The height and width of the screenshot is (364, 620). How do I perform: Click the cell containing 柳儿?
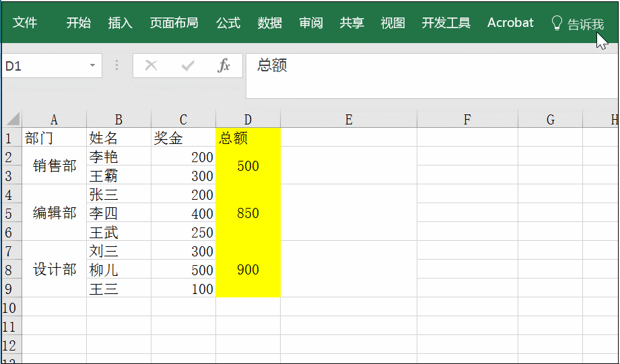(x=118, y=270)
